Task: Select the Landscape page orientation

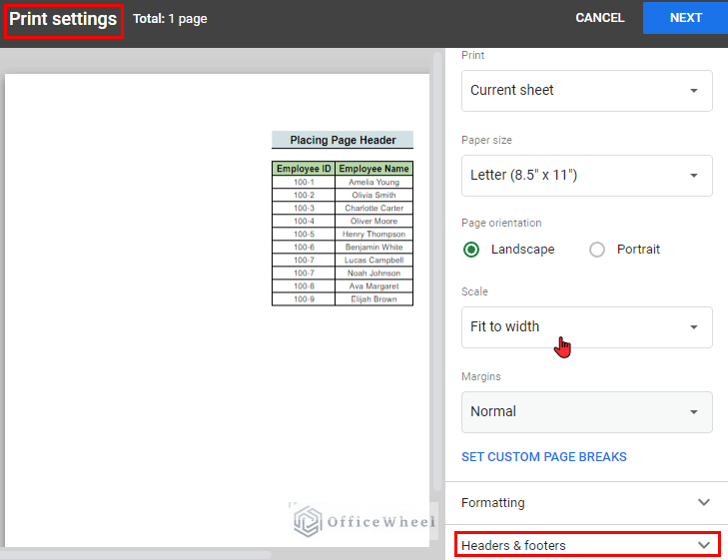Action: [471, 250]
